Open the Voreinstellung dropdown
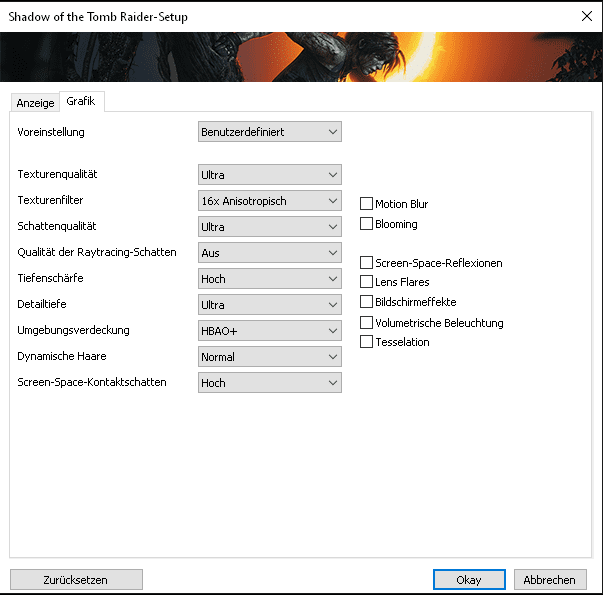 (270, 132)
